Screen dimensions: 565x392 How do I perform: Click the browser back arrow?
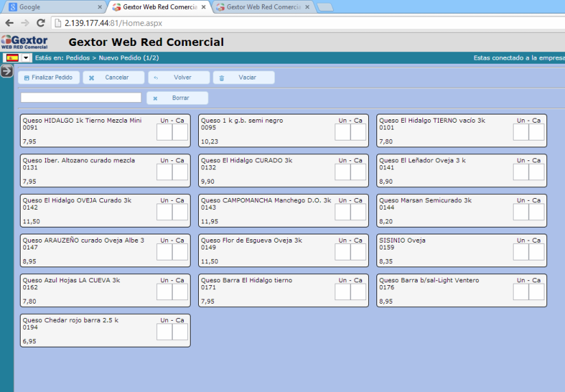tap(9, 23)
